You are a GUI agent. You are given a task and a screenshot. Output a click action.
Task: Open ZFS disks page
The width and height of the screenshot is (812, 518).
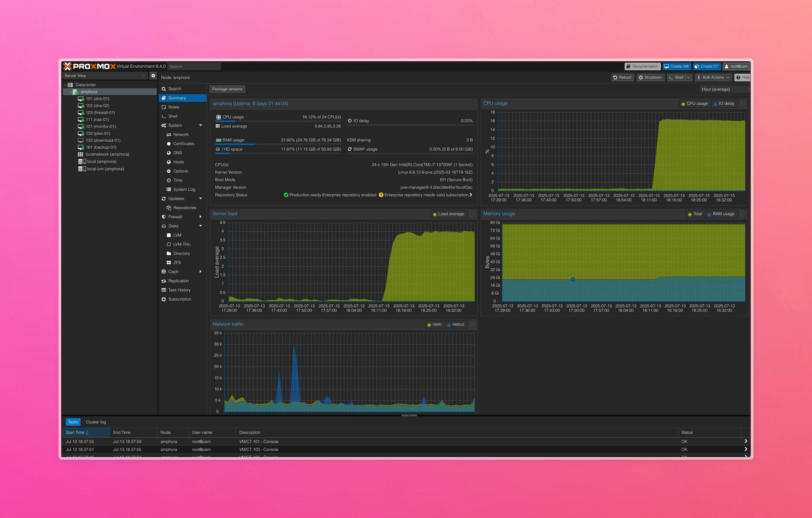point(182,263)
